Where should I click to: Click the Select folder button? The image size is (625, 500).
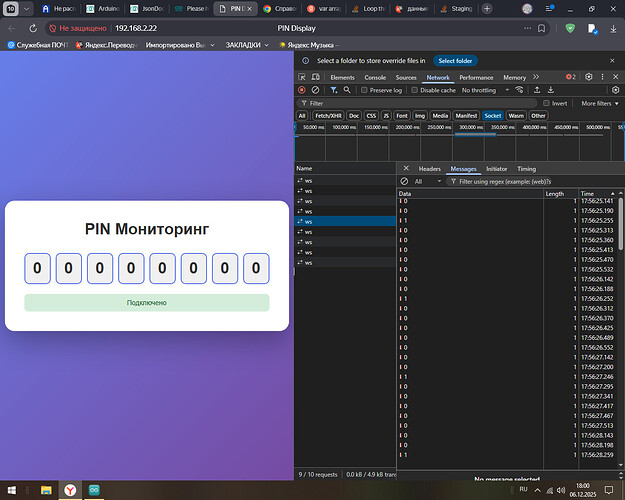(x=455, y=61)
